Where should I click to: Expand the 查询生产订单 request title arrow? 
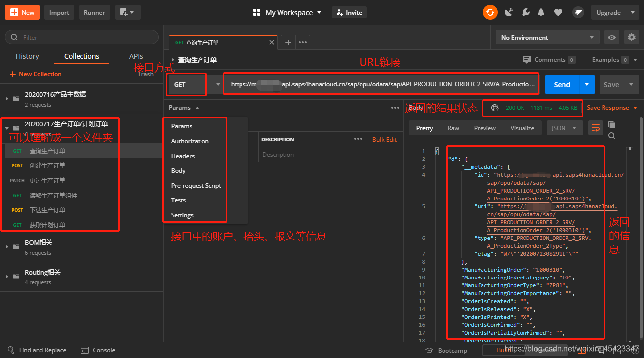point(173,60)
